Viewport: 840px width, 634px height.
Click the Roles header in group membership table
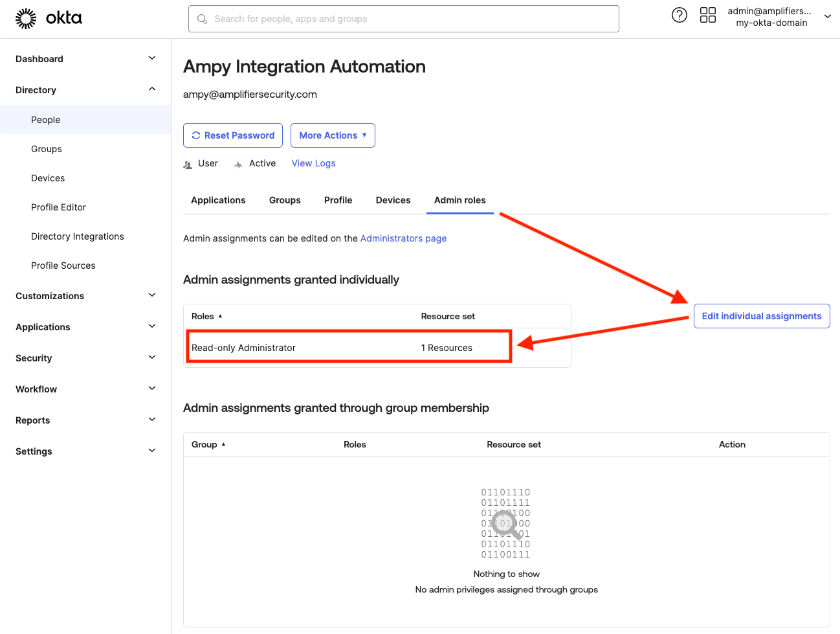tap(355, 444)
